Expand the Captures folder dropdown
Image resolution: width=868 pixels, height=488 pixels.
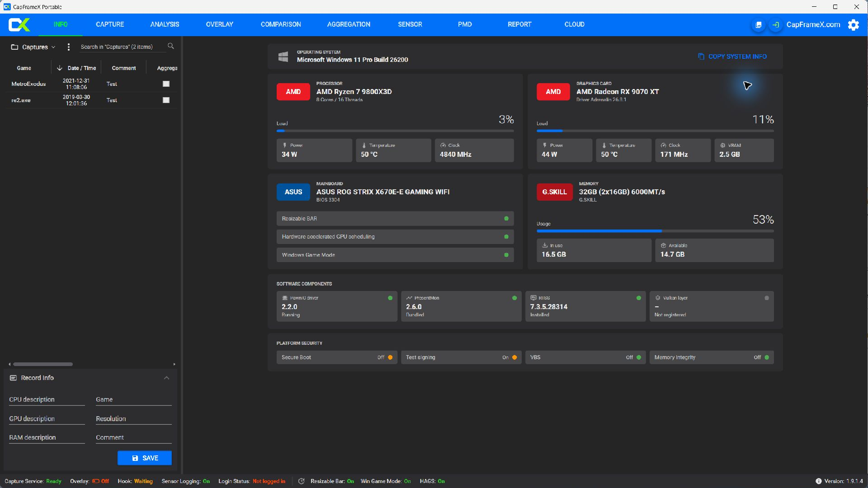(53, 47)
